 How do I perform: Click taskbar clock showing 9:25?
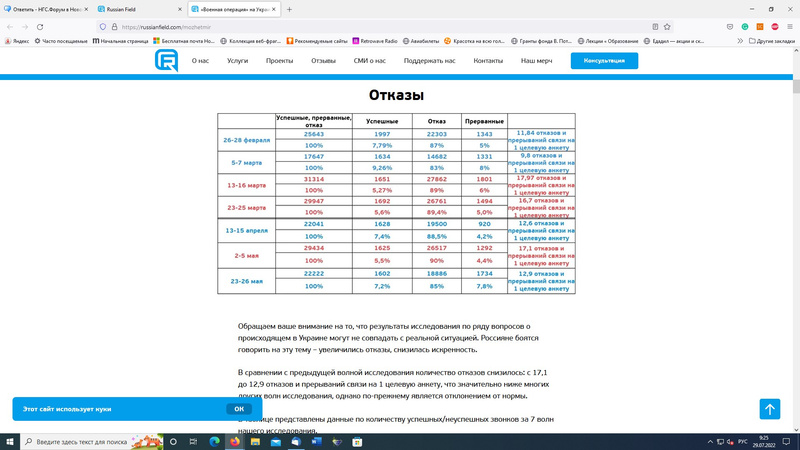click(x=764, y=442)
